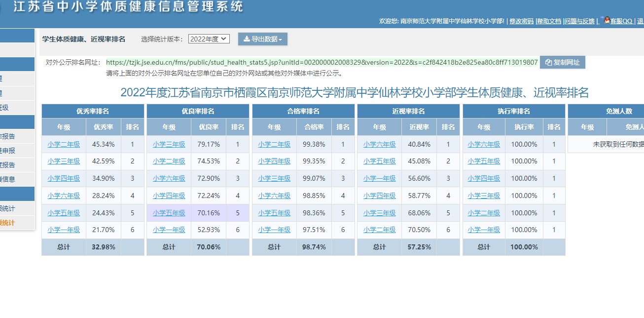Image resolution: width=644 pixels, height=318 pixels.
Task: Open 小学五年级 in the 近视率排名 table
Action: point(379,161)
